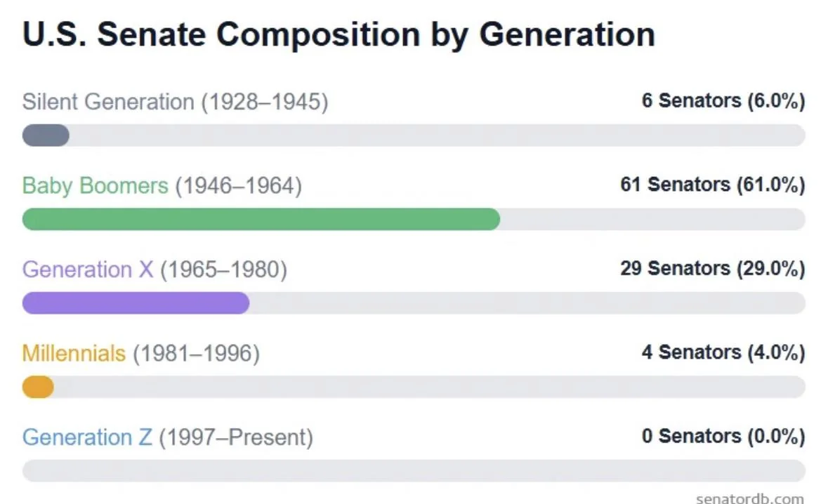Click the purple Generation X label
Image resolution: width=828 pixels, height=504 pixels.
click(88, 270)
